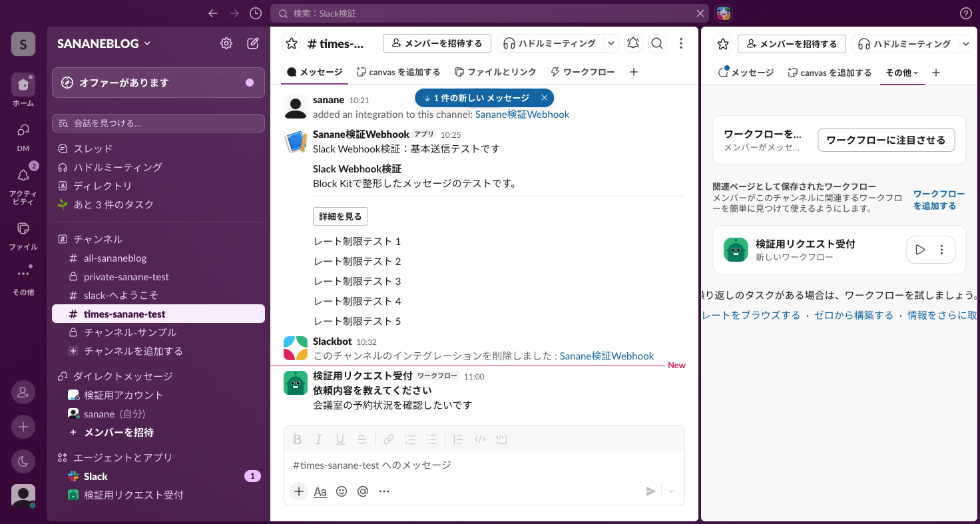The height and width of the screenshot is (524, 980).
Task: Open the emoji picker in composer
Action: [342, 491]
